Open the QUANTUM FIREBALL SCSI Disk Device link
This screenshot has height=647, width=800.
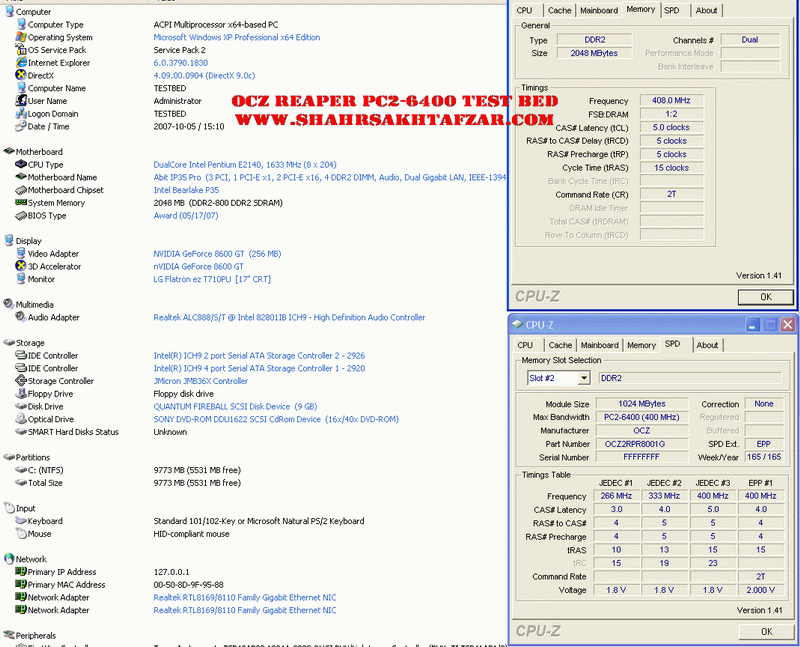(235, 407)
